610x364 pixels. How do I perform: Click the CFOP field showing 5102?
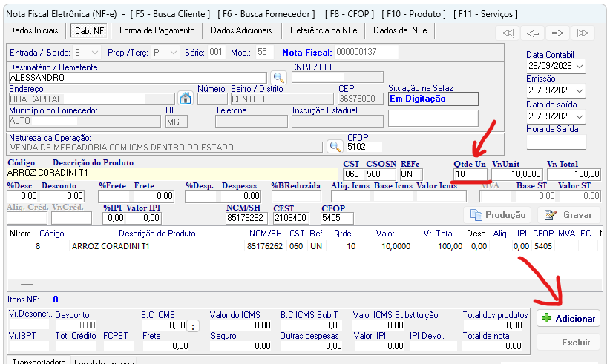point(364,147)
